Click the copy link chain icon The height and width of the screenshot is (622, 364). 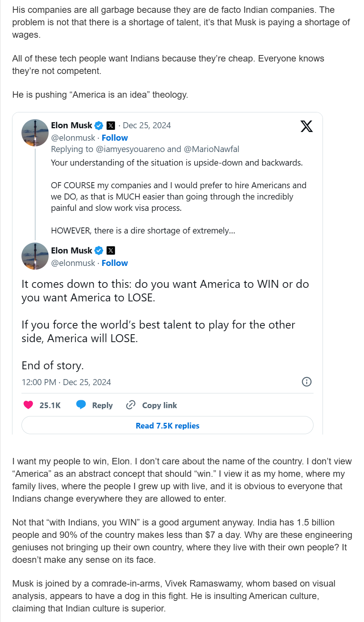point(131,405)
